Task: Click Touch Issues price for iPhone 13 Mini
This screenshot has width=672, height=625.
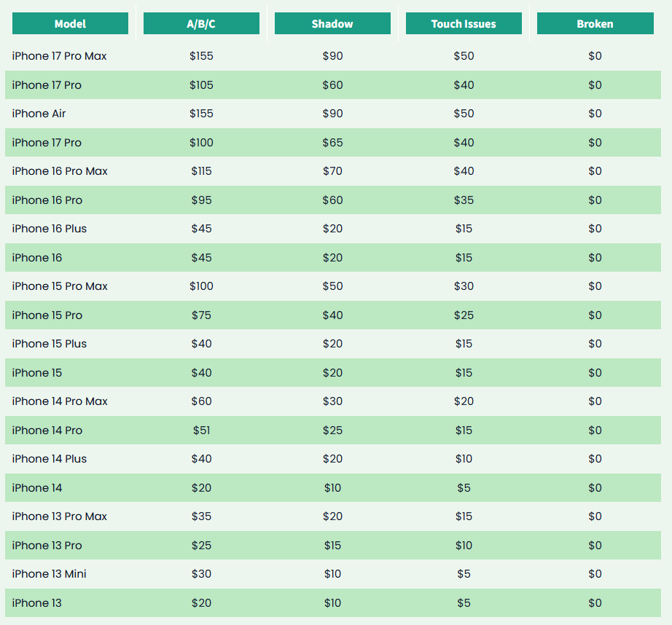Action: pos(464,573)
